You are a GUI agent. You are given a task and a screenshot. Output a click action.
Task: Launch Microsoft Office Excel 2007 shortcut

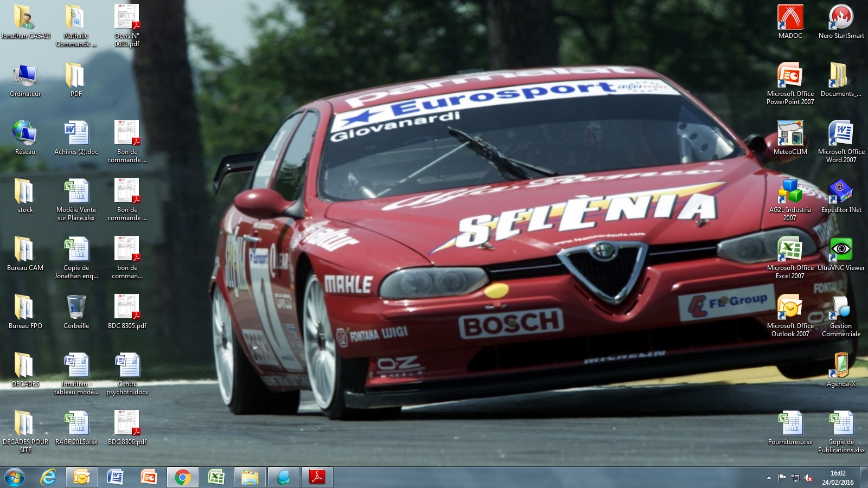coord(790,258)
